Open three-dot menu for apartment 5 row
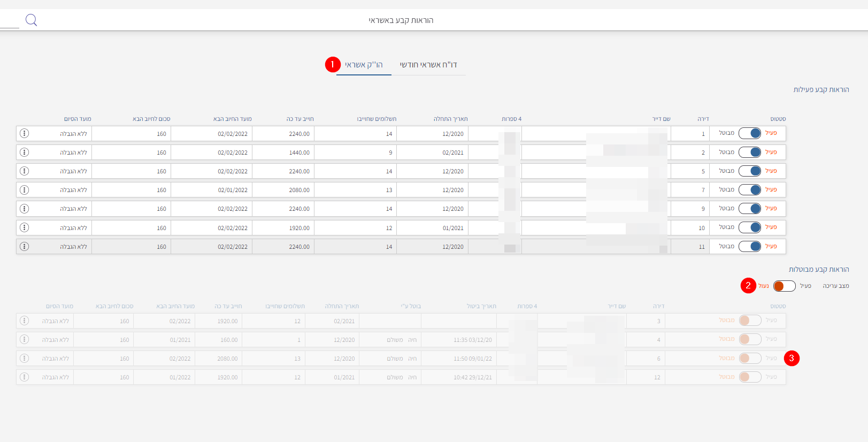Image resolution: width=868 pixels, height=442 pixels. click(24, 171)
